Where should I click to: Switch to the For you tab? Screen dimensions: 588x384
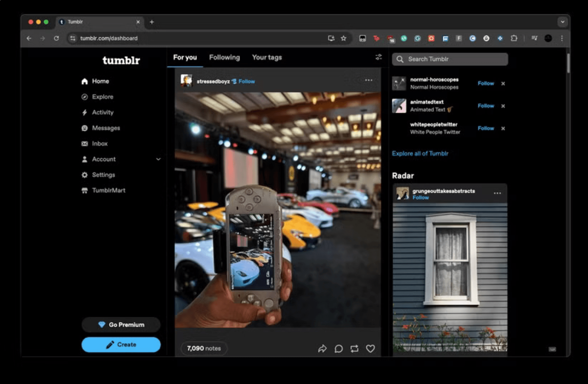185,57
